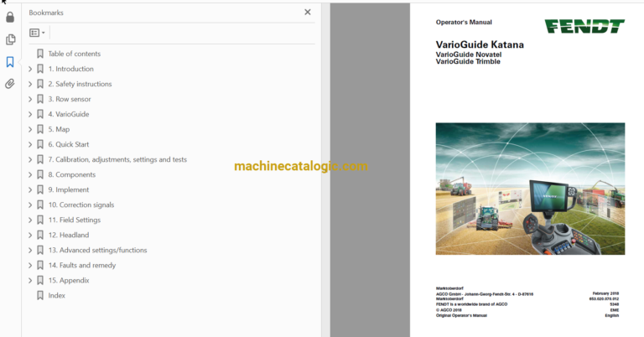Expand the 7. Calibration bookmark chevron
The width and height of the screenshot is (644, 337).
click(30, 159)
